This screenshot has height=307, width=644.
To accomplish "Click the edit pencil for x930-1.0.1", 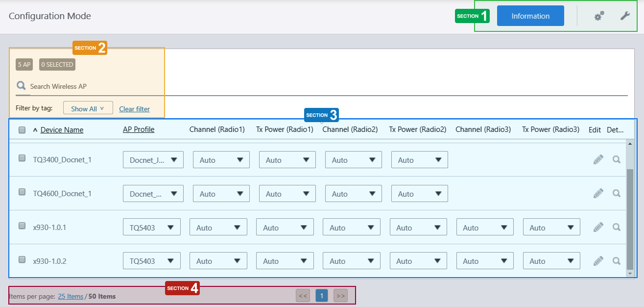I will (598, 227).
